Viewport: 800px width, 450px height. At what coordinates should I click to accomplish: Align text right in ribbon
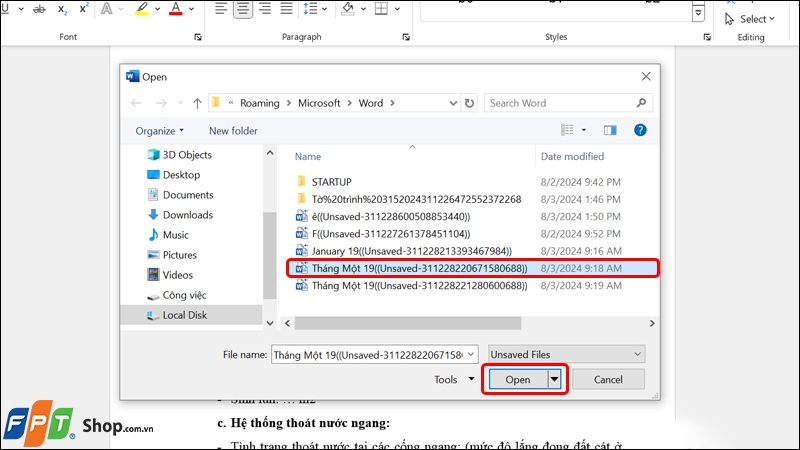pos(265,9)
